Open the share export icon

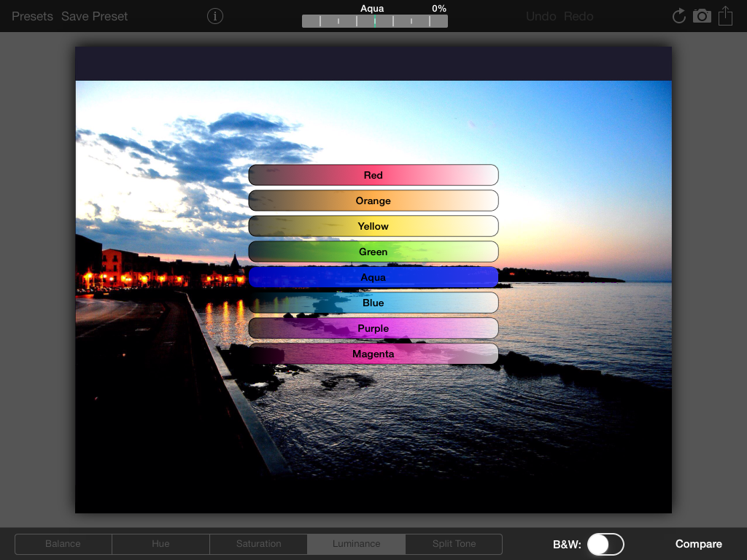click(725, 16)
